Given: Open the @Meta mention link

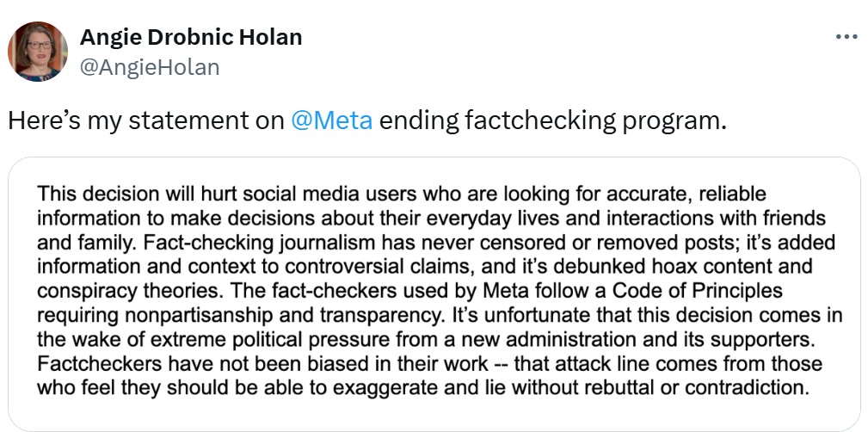Looking at the screenshot, I should pyautogui.click(x=332, y=120).
